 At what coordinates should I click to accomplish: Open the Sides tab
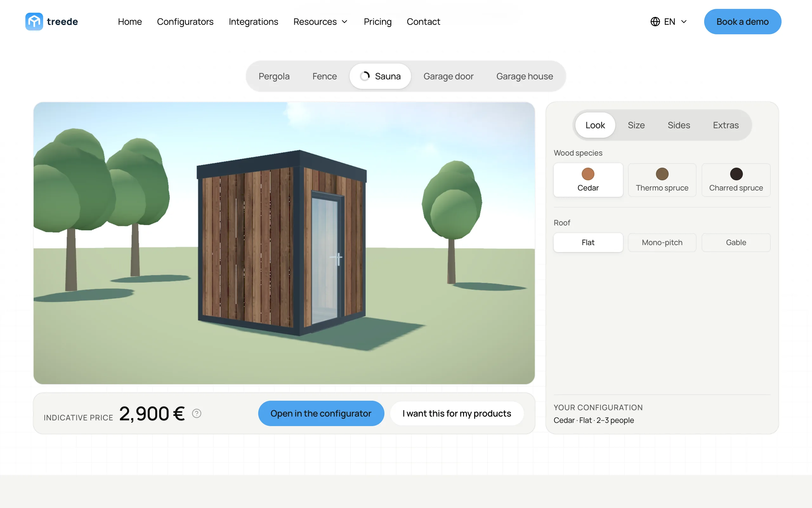tap(679, 125)
